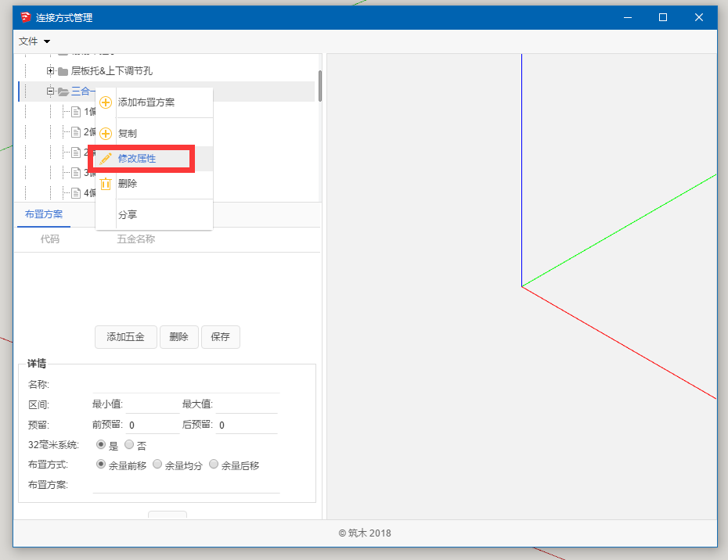This screenshot has width=728, height=560.
Task: Click the 前预留 input field
Action: coord(152,425)
